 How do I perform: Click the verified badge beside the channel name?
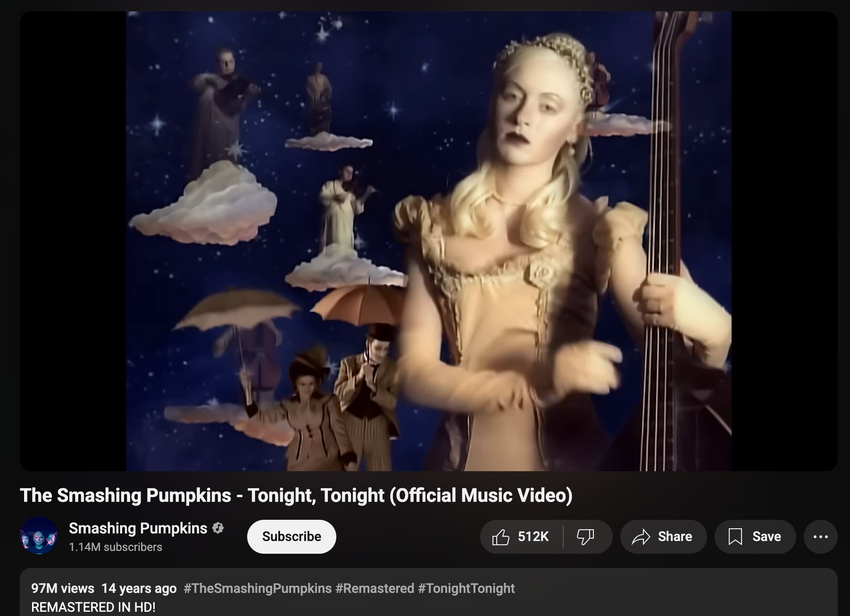(x=218, y=528)
